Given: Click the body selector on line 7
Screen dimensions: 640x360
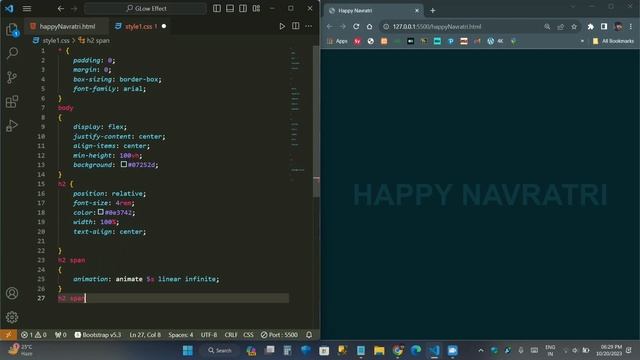Looking at the screenshot, I should click(65, 108).
